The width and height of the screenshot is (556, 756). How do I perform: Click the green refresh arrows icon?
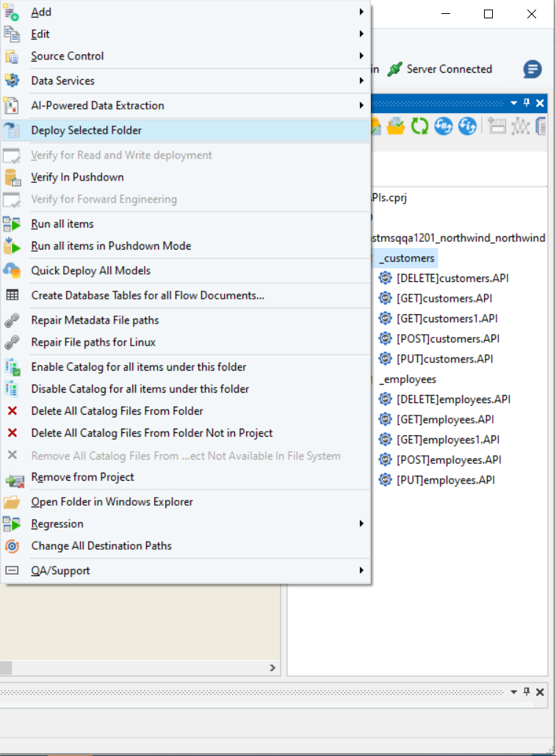click(419, 126)
